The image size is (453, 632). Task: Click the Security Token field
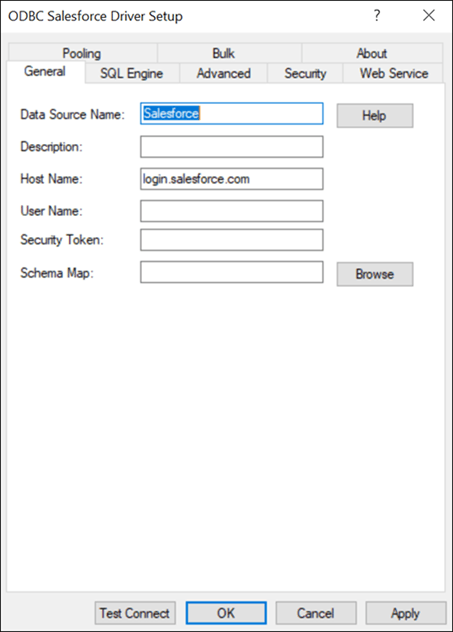point(232,240)
